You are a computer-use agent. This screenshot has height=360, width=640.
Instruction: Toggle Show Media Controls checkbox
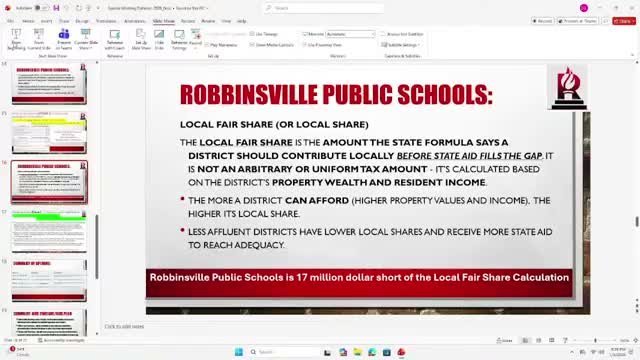pyautogui.click(x=272, y=45)
